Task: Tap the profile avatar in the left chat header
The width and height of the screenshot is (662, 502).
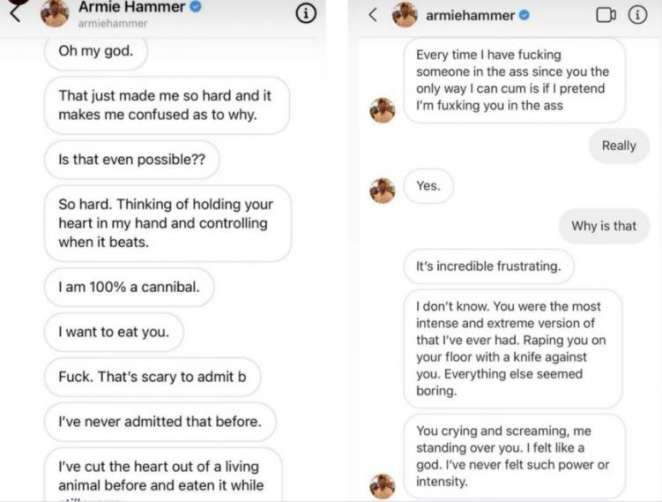Action: click(56, 13)
